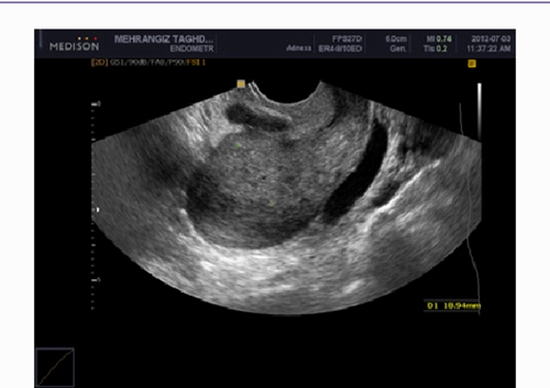Click the FPS27D frame rate text
Viewport: 550px width, 388px height.
tap(347, 39)
